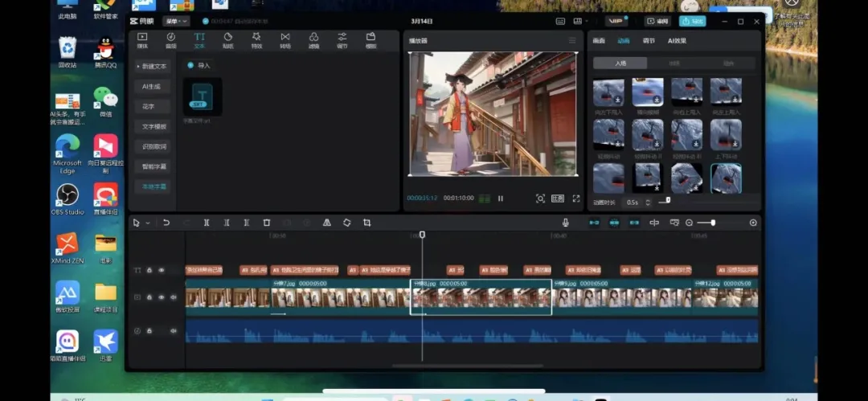The width and height of the screenshot is (868, 401).
Task: Click the 识别歌词 button in sidebar
Action: [154, 146]
